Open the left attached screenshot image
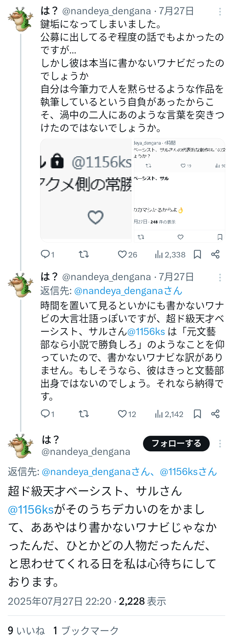Screen dimensions: 233x644 [86, 190]
